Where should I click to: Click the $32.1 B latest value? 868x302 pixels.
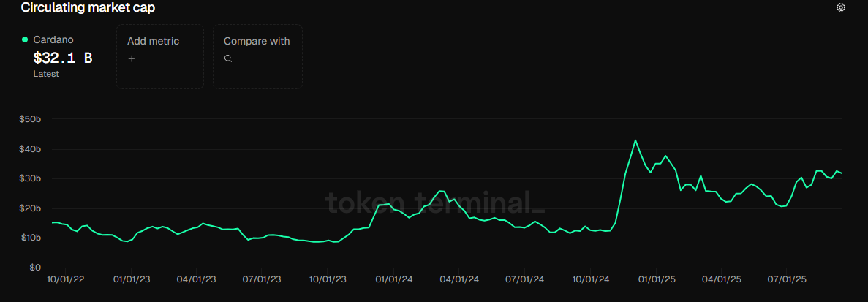(63, 58)
